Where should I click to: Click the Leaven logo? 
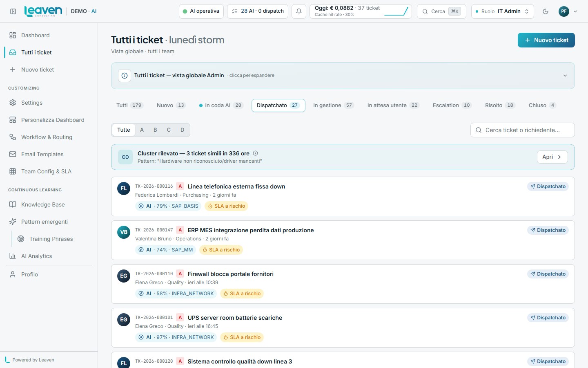[x=43, y=11]
